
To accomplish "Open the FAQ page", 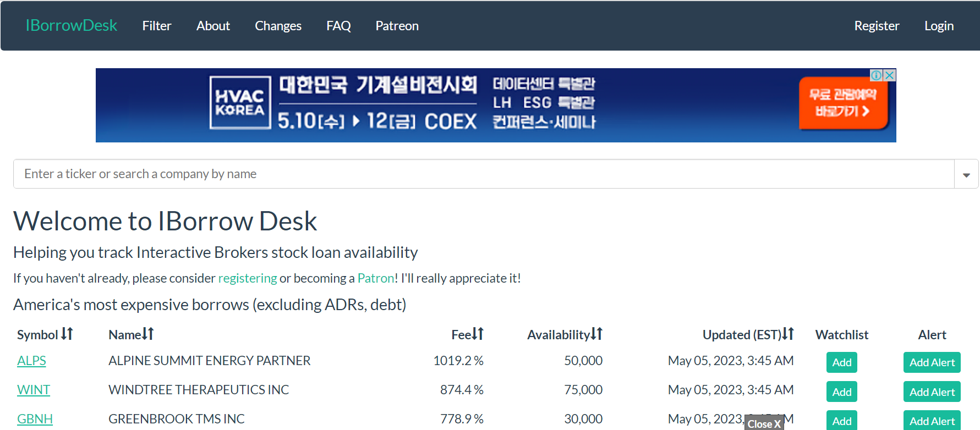I will [x=338, y=26].
